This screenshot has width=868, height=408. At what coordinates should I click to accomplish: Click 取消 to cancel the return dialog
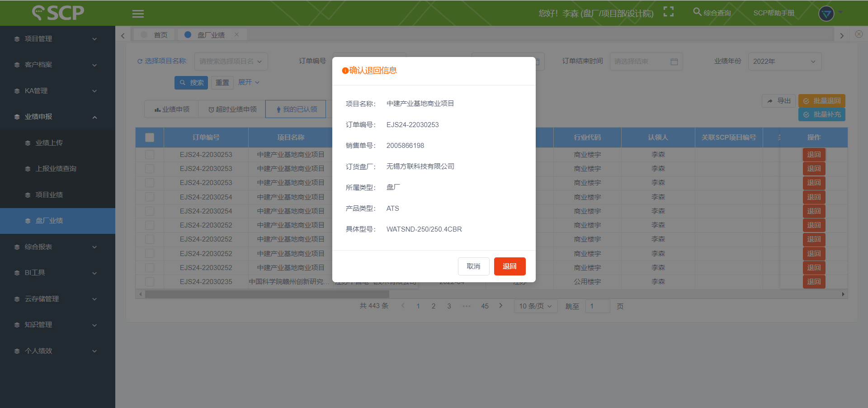(473, 266)
